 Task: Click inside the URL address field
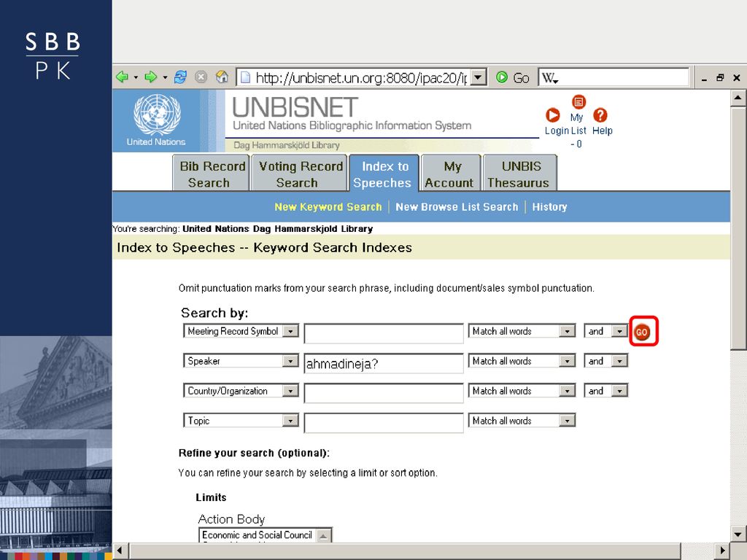tap(360, 77)
